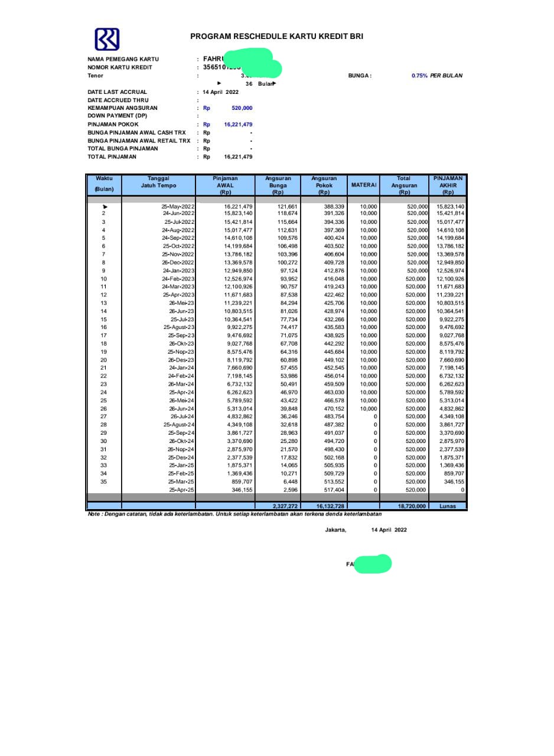Click principal installment "517,404" in the last row

334,490
